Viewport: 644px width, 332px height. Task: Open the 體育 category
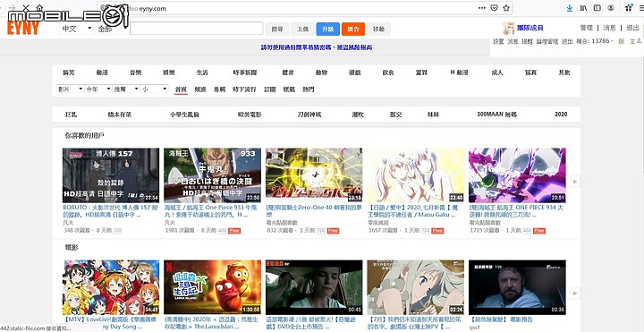pos(288,72)
